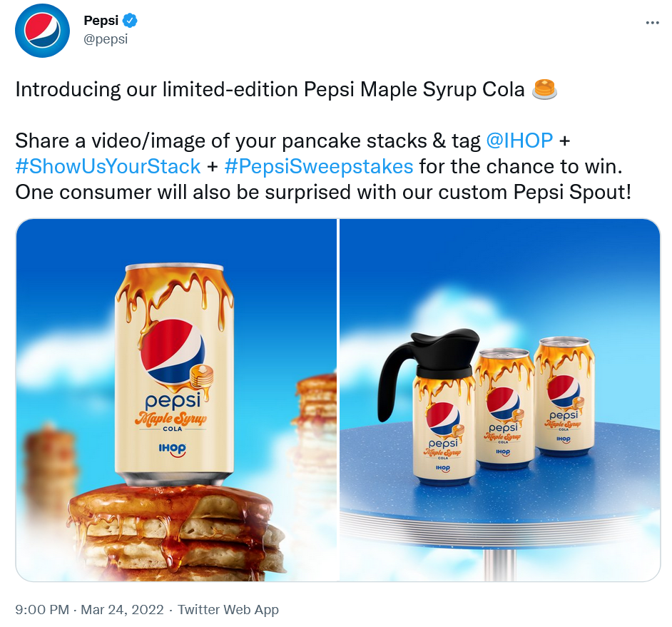Click the blue verified badge
This screenshot has height=627, width=672.
click(x=131, y=21)
